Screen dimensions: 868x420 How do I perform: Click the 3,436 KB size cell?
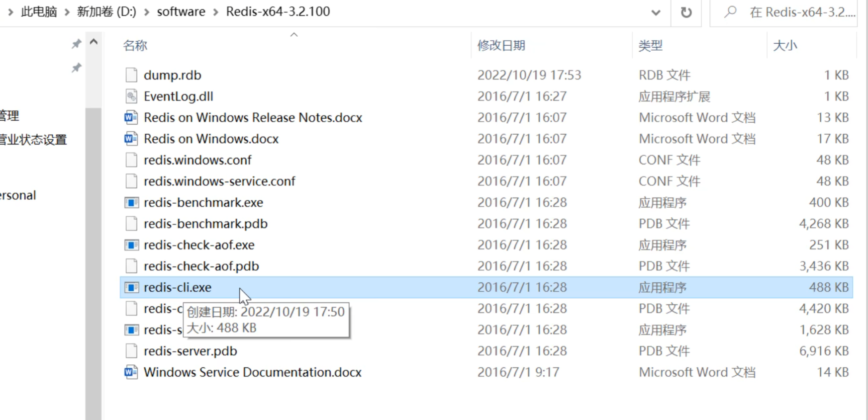824,266
